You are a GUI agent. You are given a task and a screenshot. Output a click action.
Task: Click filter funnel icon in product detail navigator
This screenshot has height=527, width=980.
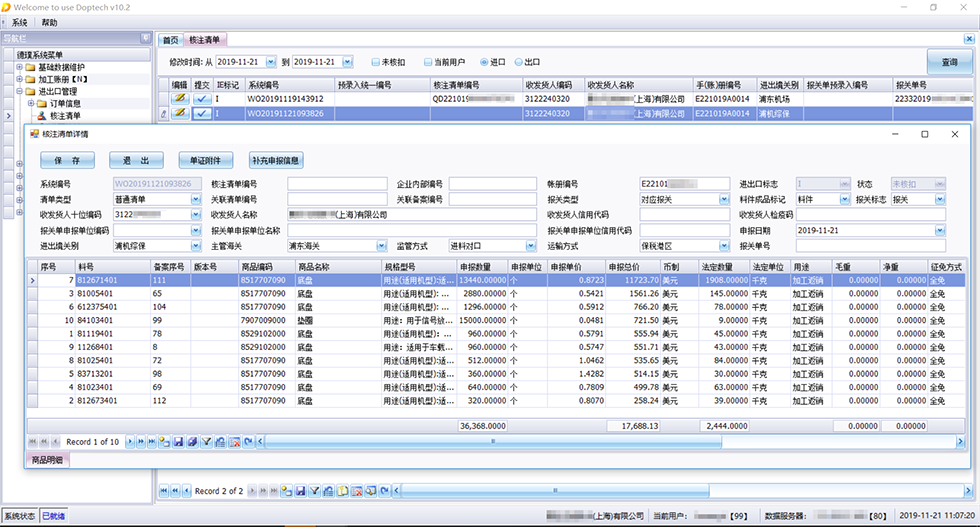click(206, 441)
